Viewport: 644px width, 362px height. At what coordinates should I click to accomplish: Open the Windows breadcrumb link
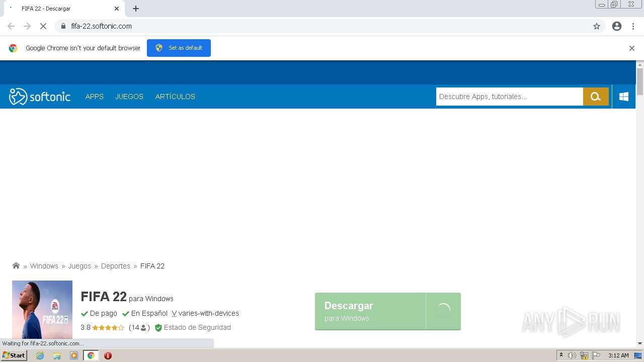point(44,266)
